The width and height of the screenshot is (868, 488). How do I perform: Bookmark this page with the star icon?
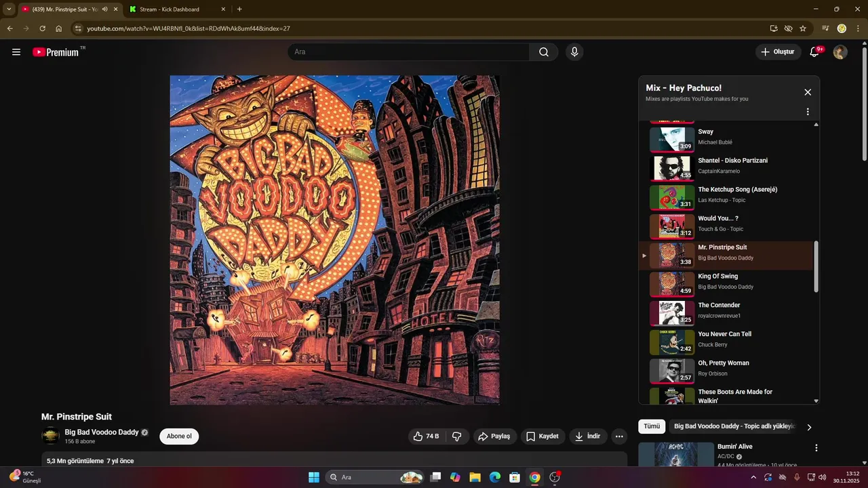(x=803, y=28)
